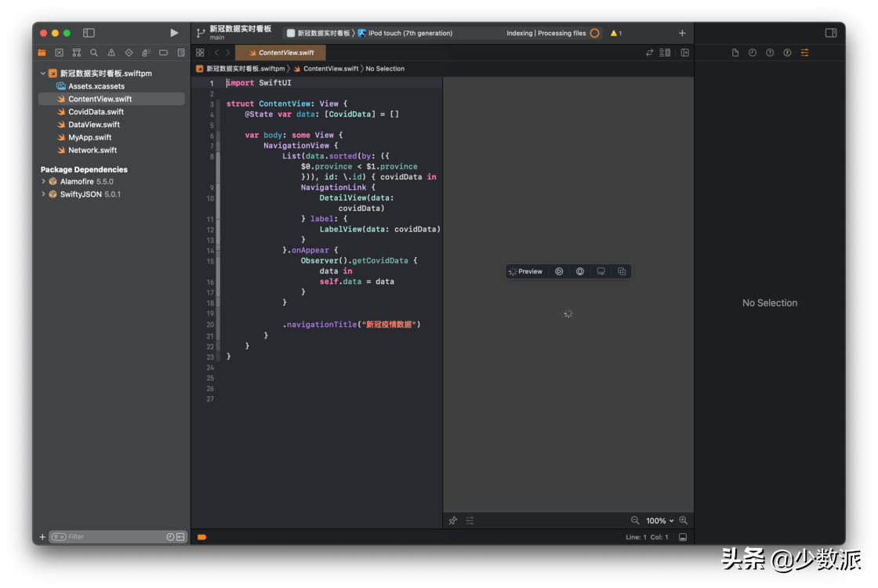Open the Breakpoint navigator
This screenshot has height=588, width=878.
tap(164, 53)
